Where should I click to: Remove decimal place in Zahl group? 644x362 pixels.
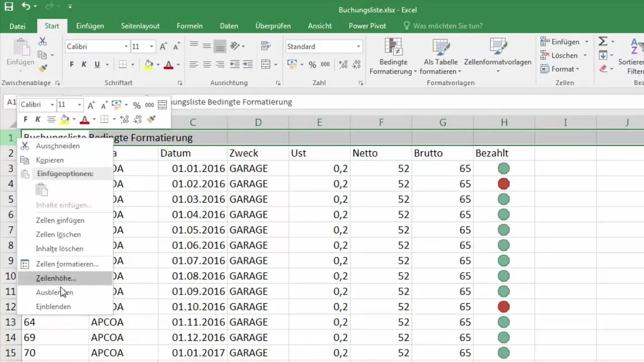coord(356,64)
